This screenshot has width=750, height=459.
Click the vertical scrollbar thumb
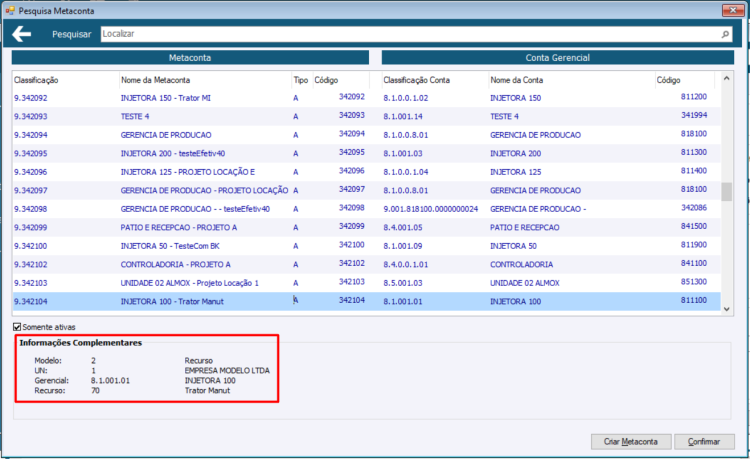click(x=727, y=192)
